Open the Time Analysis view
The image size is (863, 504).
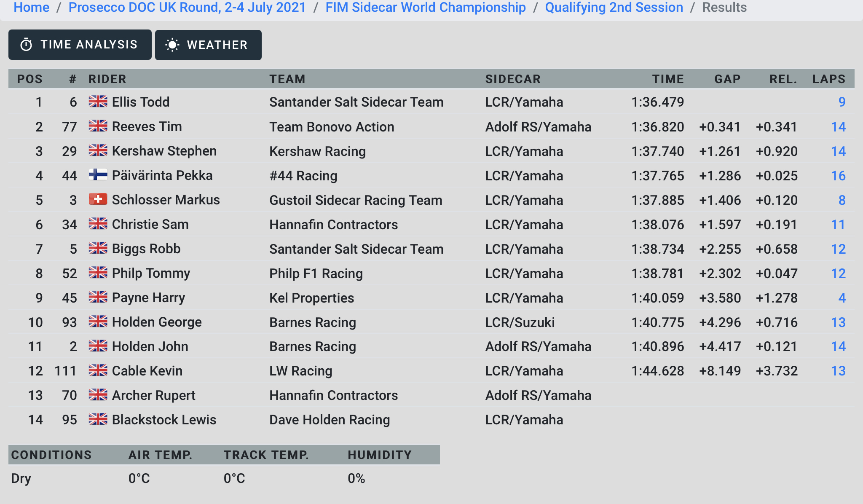(x=80, y=45)
